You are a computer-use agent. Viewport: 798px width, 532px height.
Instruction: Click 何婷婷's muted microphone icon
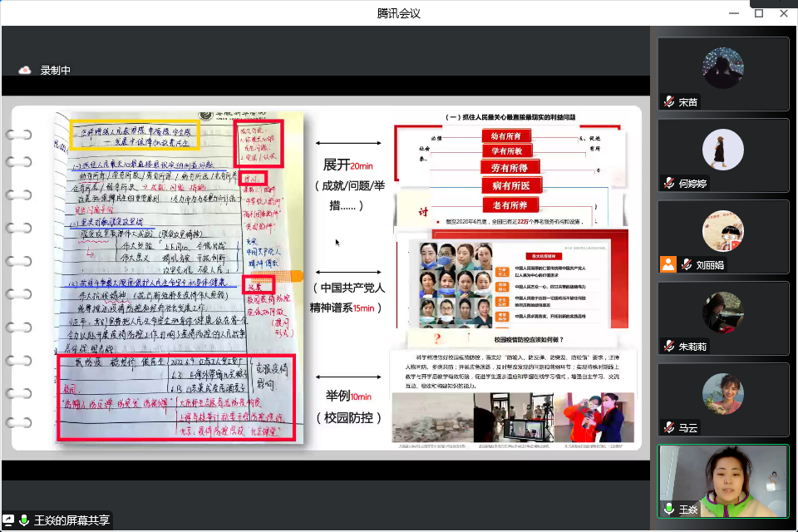(x=668, y=183)
